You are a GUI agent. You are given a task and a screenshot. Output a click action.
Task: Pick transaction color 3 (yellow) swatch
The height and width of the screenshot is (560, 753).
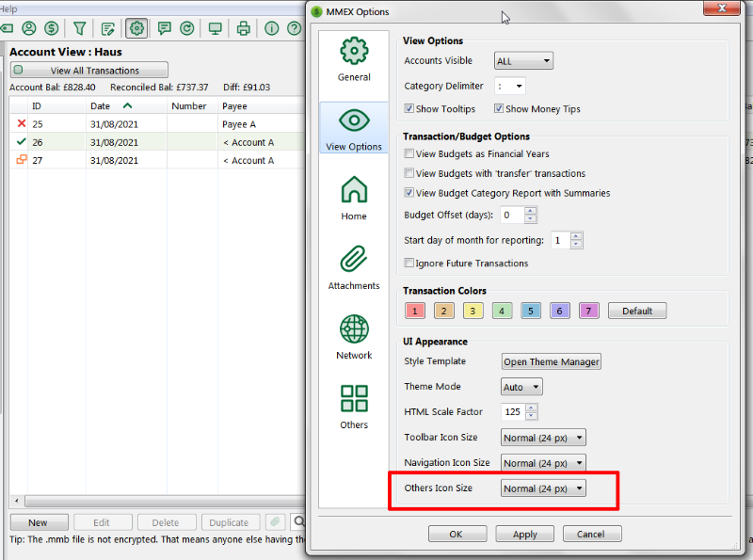point(473,311)
